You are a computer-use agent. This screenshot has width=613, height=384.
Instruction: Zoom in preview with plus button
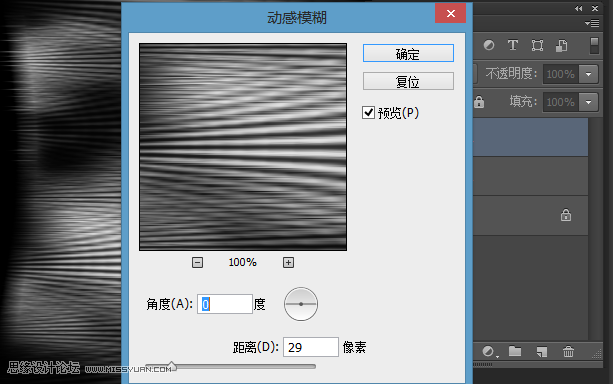point(288,262)
